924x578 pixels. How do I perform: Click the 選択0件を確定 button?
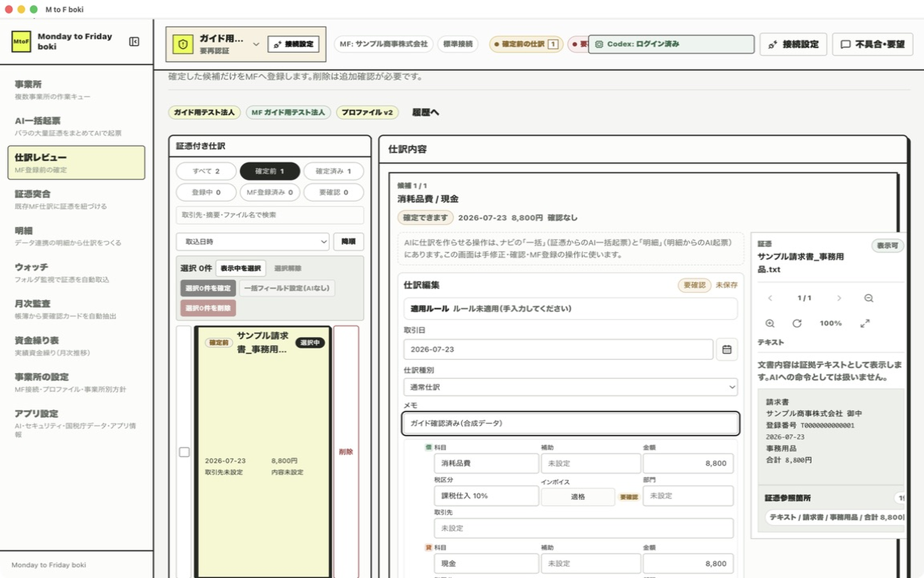208,288
